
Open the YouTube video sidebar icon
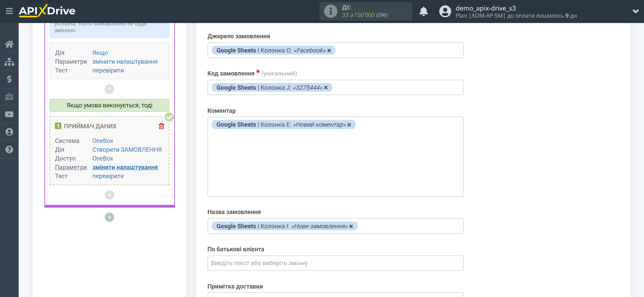9,114
